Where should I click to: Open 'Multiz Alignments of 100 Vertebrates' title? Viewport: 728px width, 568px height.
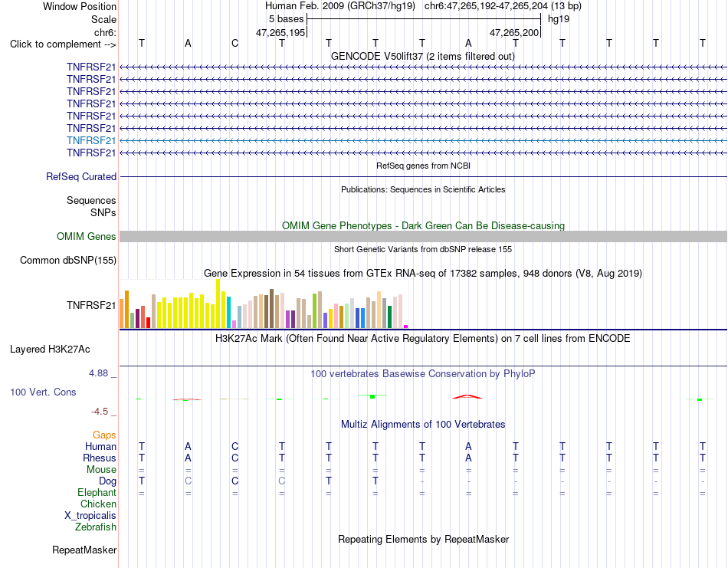point(423,424)
